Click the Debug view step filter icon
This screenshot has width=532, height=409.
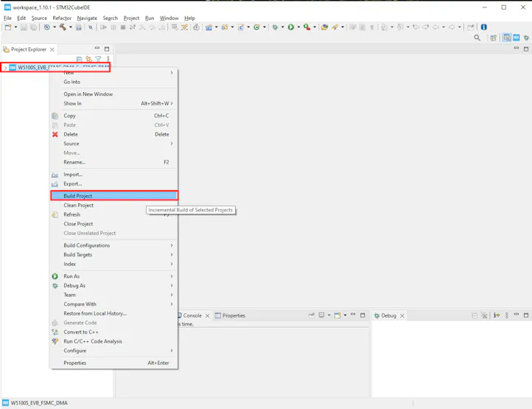(497, 315)
